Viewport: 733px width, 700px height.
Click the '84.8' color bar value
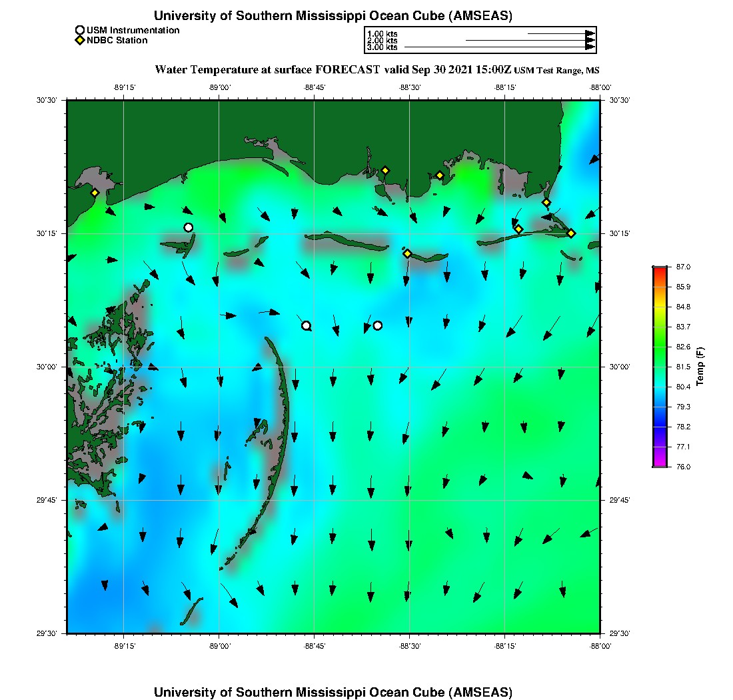tap(684, 307)
